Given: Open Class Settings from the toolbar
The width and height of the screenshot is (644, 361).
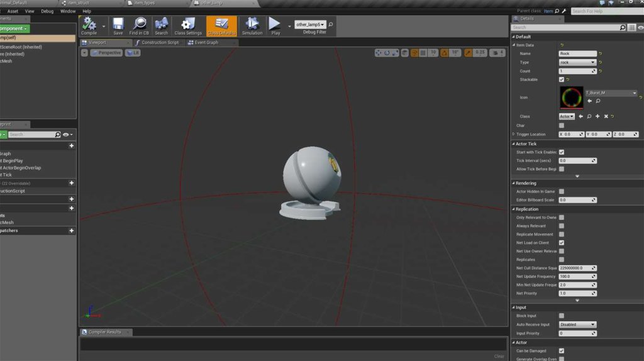Looking at the screenshot, I should click(x=188, y=26).
